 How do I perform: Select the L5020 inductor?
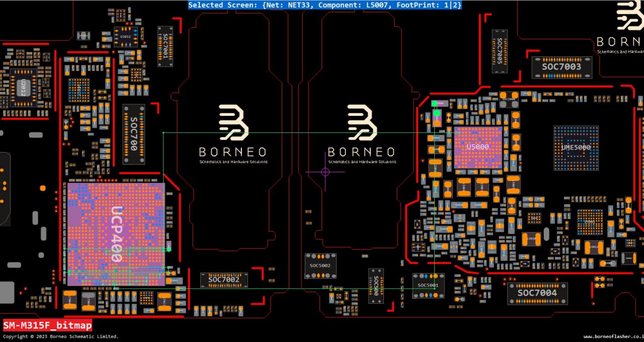531,238
